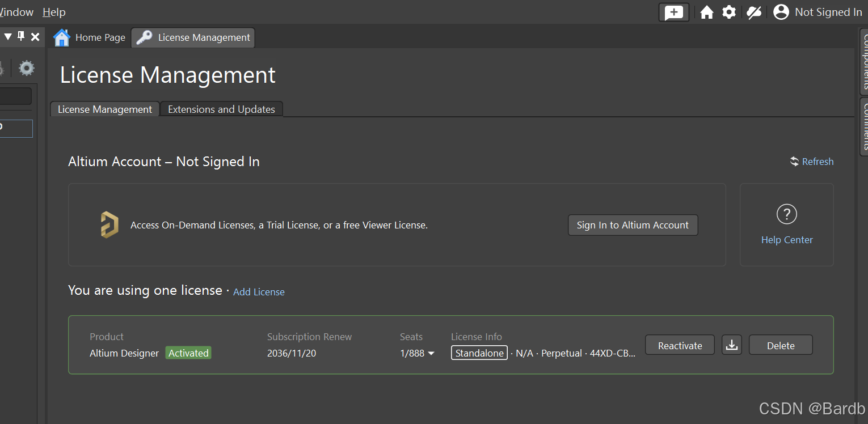
Task: Click the left panel pin icon
Action: pyautogui.click(x=21, y=36)
